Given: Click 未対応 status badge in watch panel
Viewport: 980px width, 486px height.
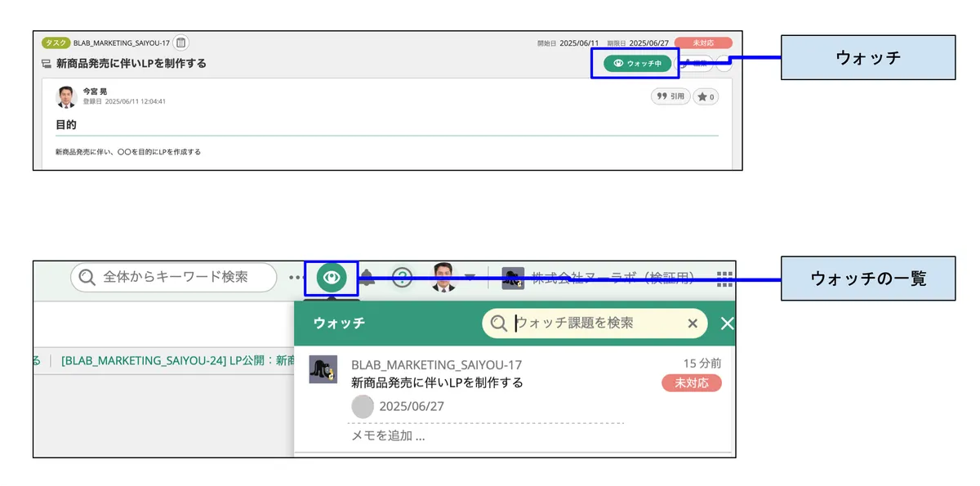Looking at the screenshot, I should coord(692,383).
